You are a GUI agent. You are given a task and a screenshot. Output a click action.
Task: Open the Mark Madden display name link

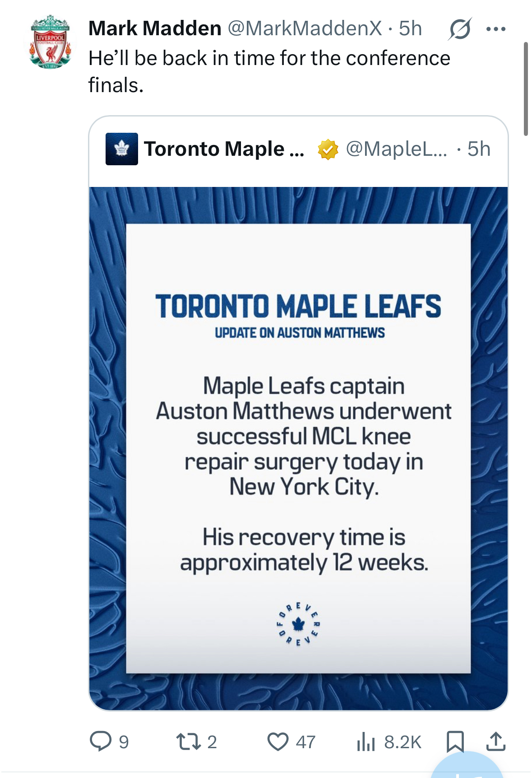155,28
